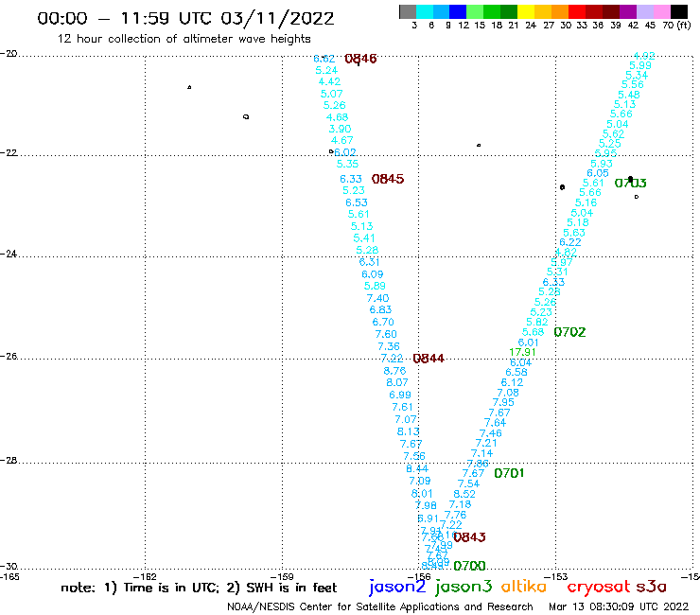
Task: Click the 7.95 wave height value
Action: click(x=503, y=402)
